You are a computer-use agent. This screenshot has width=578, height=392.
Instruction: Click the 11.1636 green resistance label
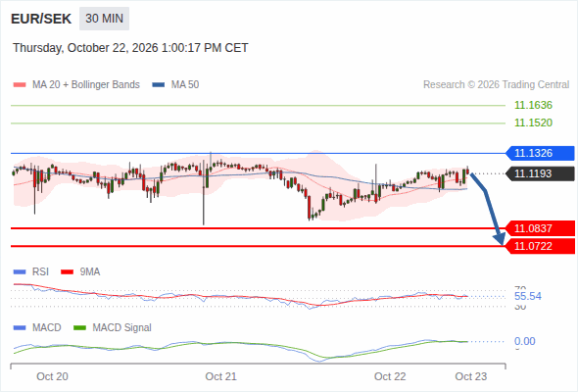(x=533, y=106)
